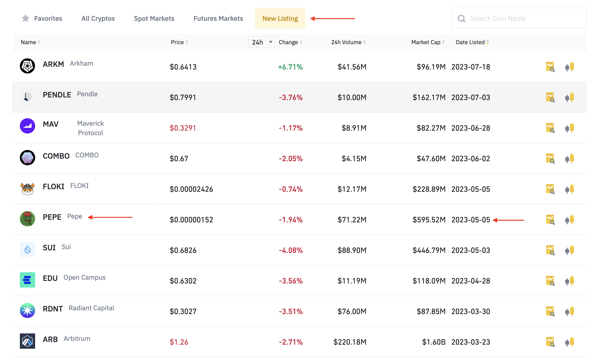Select the Favorites tab

pos(42,18)
